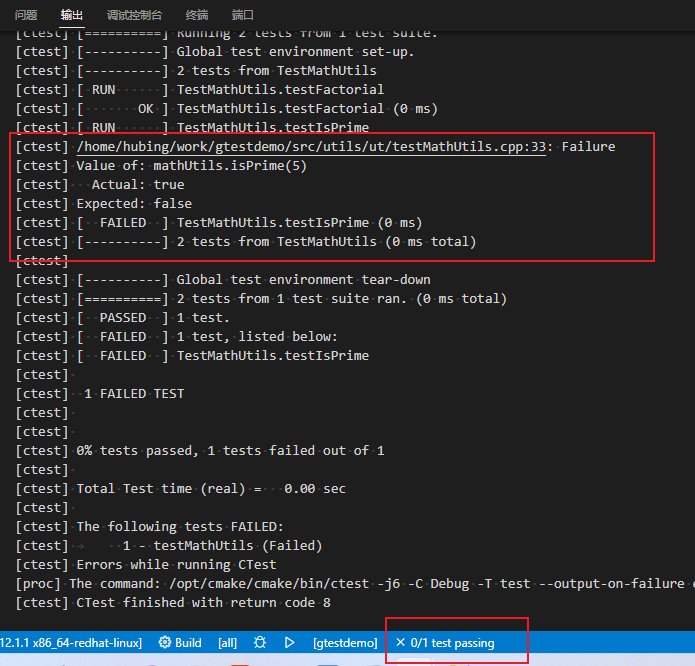This screenshot has width=695, height=666.
Task: Run target with the play triangle icon
Action: 289,643
